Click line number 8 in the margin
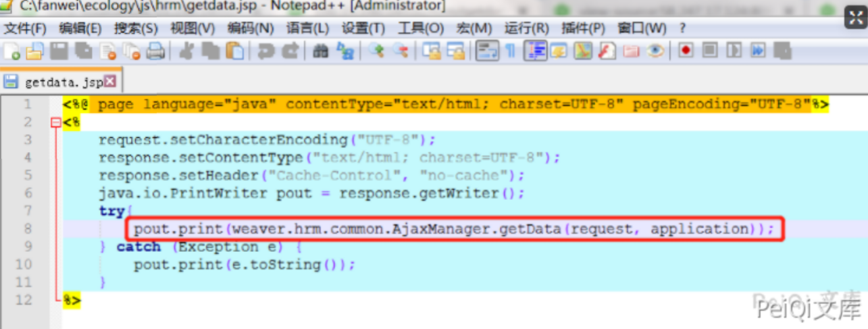Image resolution: width=868 pixels, height=329 pixels. (27, 228)
